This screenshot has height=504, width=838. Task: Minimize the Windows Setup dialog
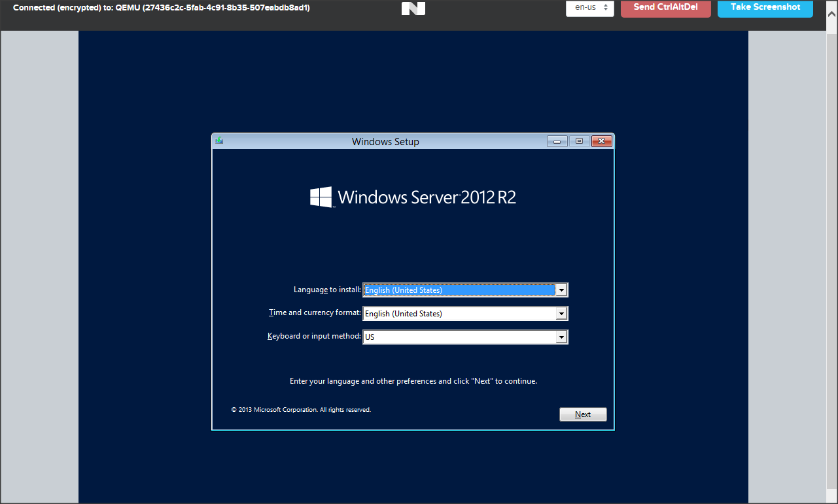(x=557, y=141)
